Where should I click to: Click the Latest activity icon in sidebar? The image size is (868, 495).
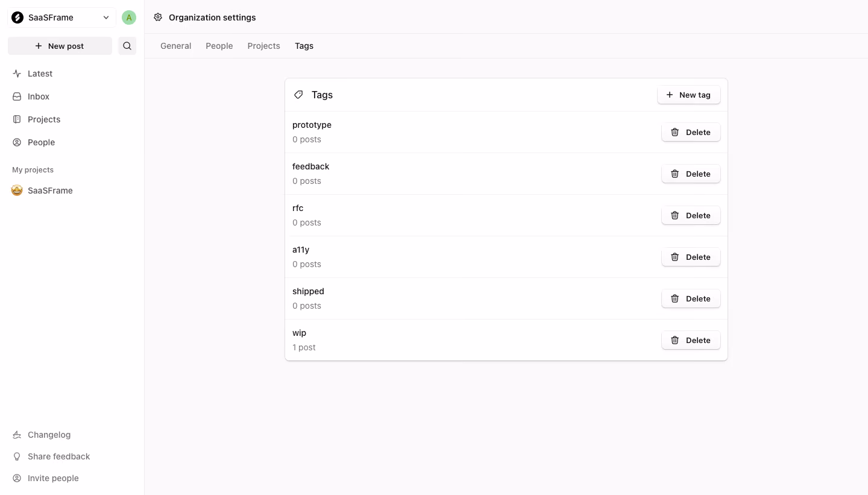point(17,74)
